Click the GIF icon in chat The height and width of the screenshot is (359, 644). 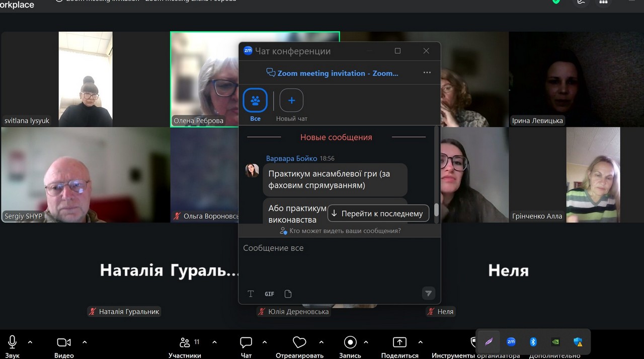pyautogui.click(x=269, y=294)
